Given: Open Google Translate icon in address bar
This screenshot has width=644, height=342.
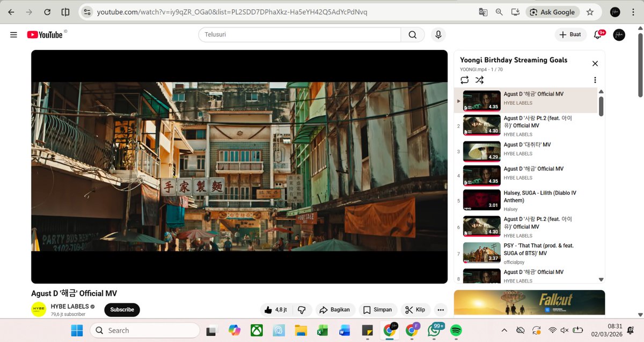Looking at the screenshot, I should pyautogui.click(x=483, y=12).
